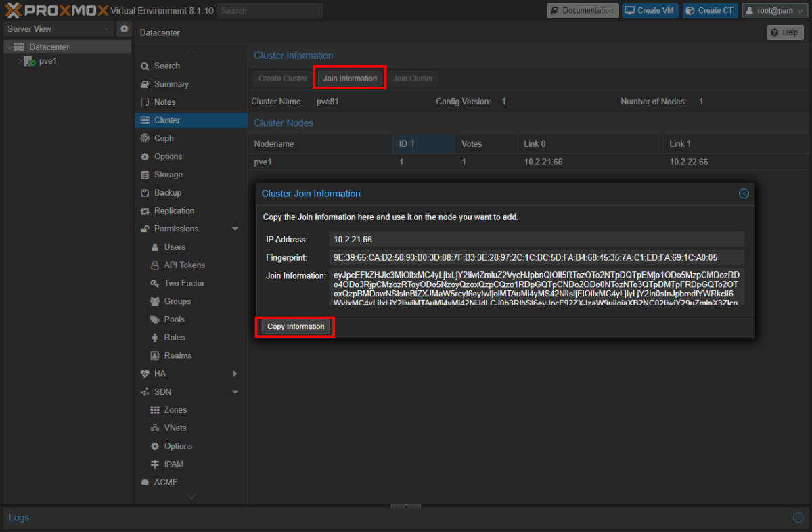Click the gear icon of Options under SDN

pyautogui.click(x=155, y=447)
